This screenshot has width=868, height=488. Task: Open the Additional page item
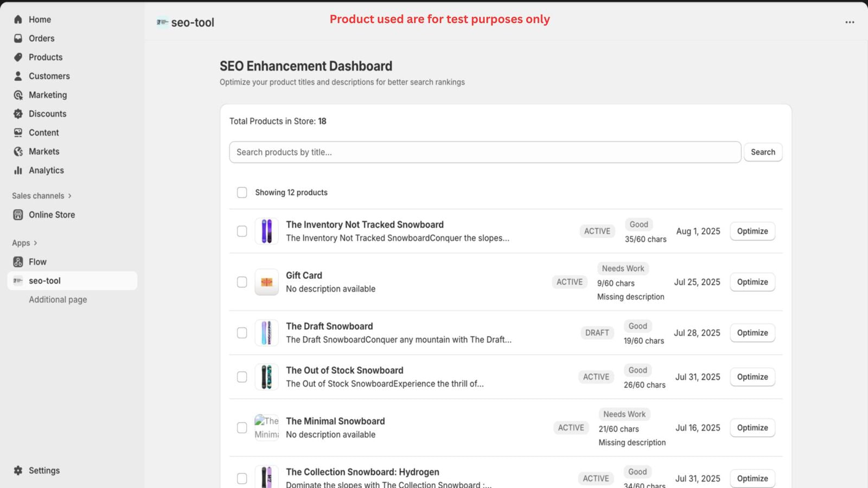[58, 299]
